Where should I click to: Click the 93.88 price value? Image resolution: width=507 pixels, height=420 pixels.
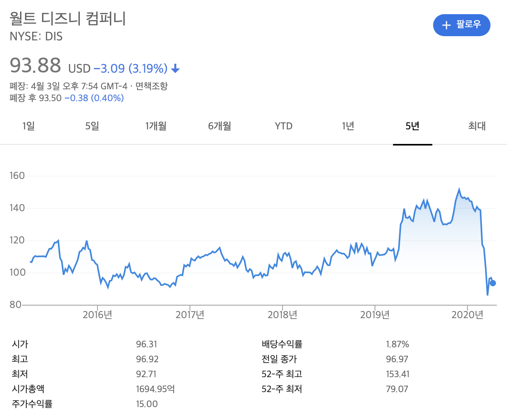click(35, 65)
